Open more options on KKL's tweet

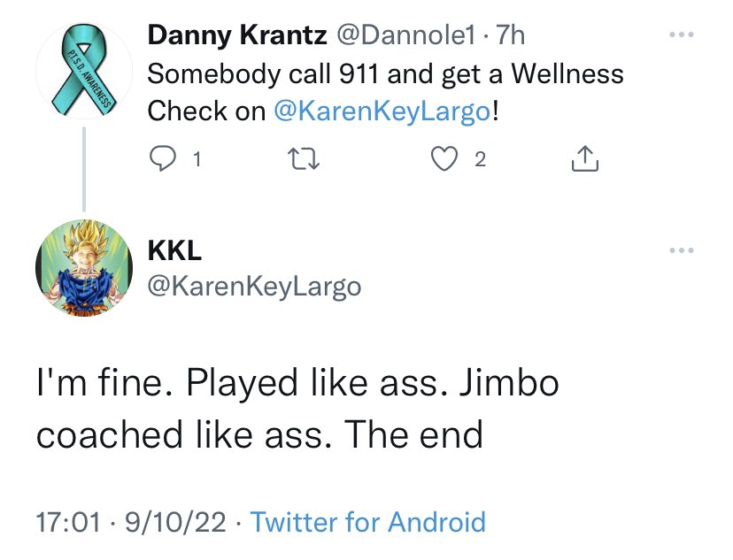coord(679,251)
